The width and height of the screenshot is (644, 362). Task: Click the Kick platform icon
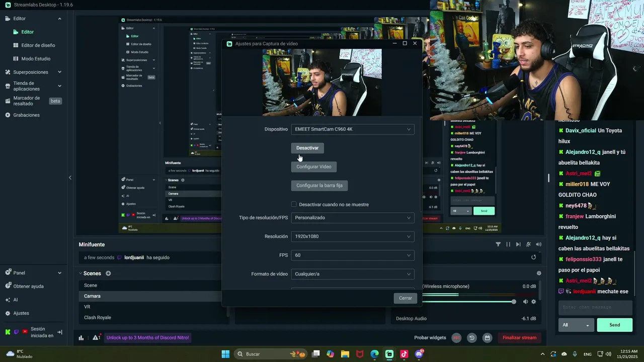[8, 332]
